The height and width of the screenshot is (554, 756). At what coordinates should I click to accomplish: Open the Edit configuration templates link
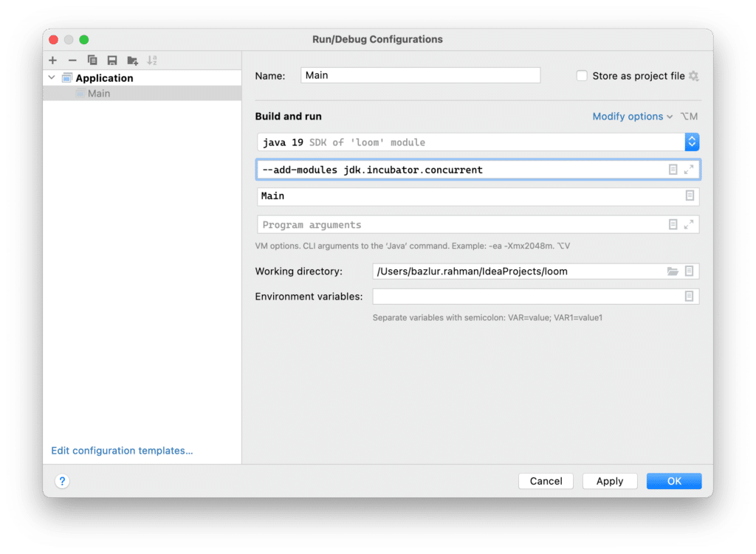pyautogui.click(x=122, y=451)
